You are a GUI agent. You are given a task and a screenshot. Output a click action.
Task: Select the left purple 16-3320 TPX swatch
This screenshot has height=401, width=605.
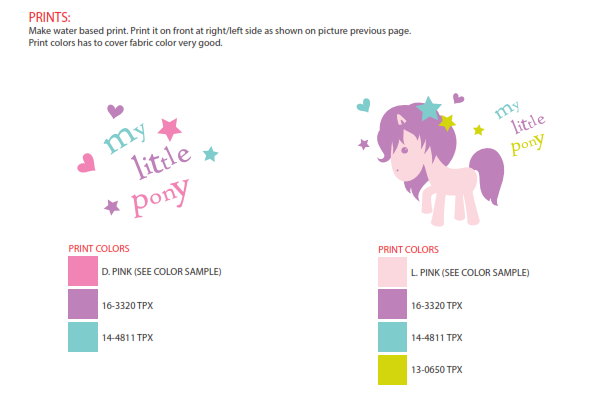83,304
